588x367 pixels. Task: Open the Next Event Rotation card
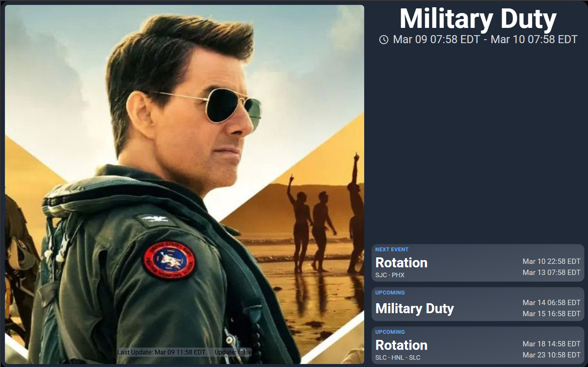478,263
